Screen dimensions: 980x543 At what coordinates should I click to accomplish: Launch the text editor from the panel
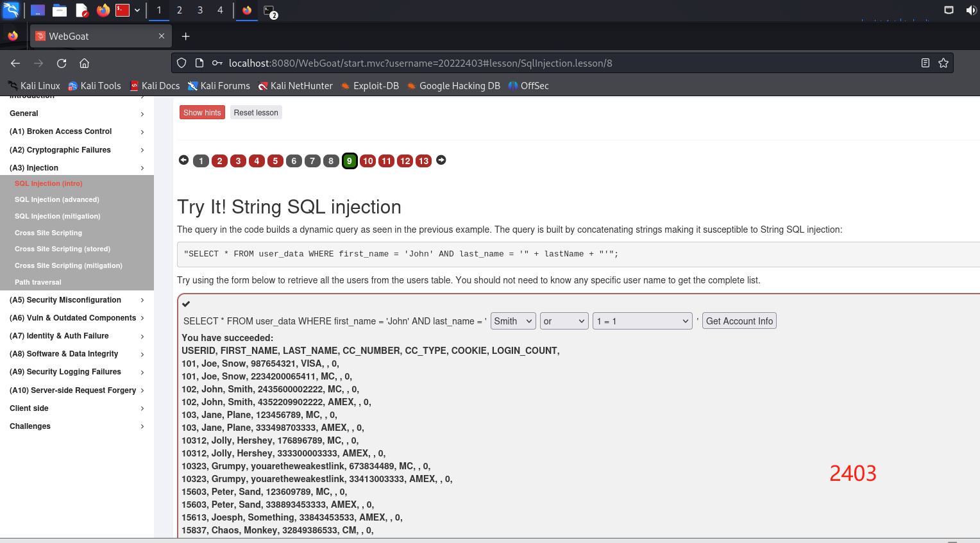81,10
